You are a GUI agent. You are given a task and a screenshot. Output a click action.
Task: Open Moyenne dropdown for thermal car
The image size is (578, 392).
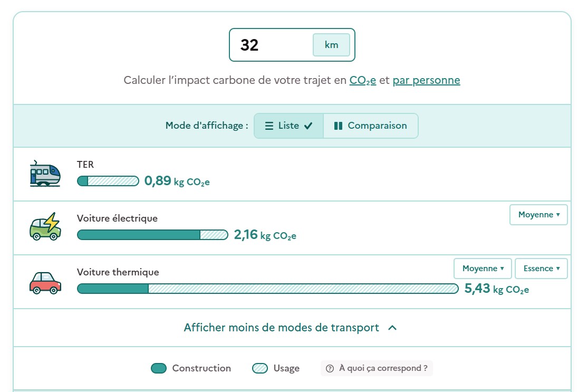[x=483, y=269]
